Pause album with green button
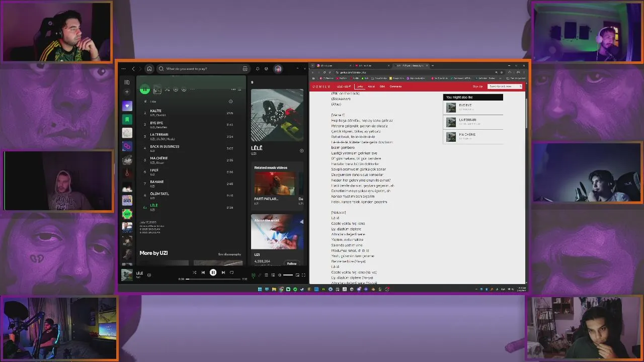This screenshot has width=644, height=362. point(145,89)
